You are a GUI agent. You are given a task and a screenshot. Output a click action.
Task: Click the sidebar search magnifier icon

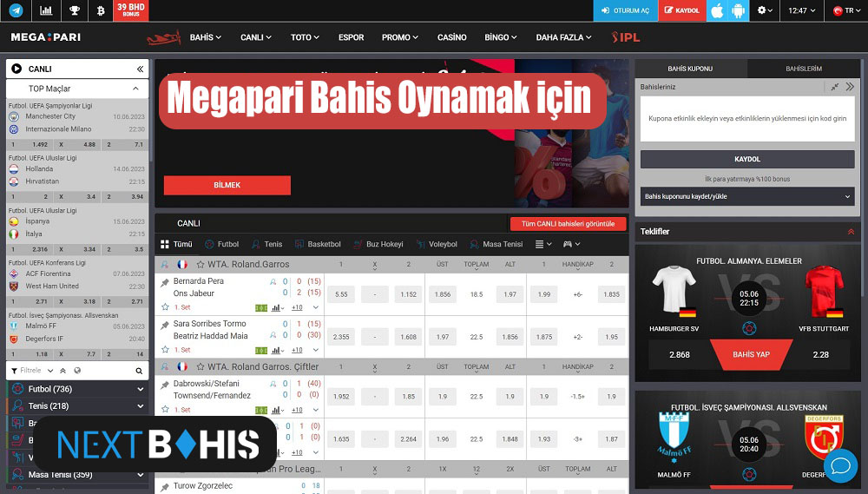(139, 371)
